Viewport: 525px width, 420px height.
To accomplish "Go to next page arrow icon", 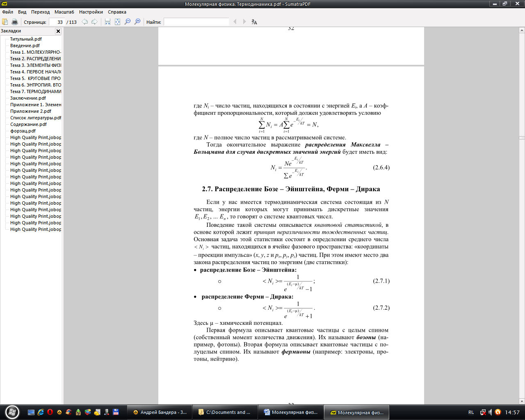I will coord(94,22).
